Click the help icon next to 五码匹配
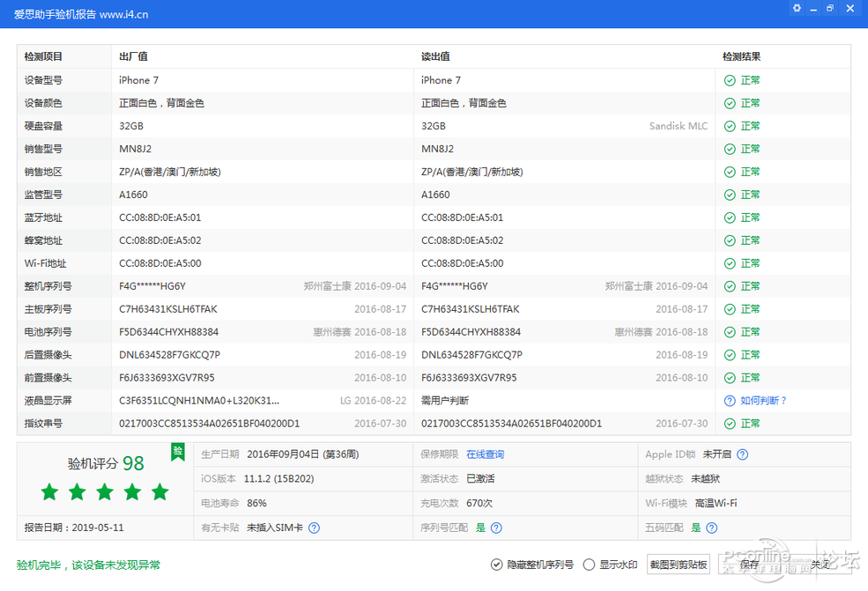 (712, 528)
